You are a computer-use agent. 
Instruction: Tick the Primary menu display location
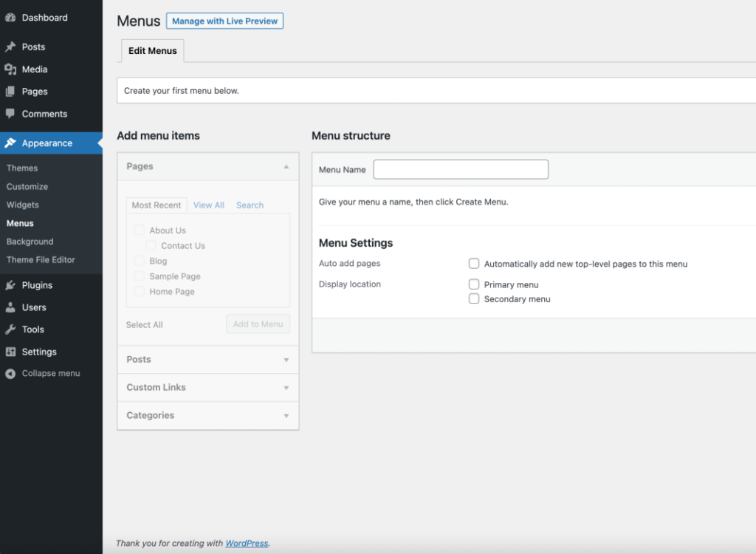coord(474,284)
